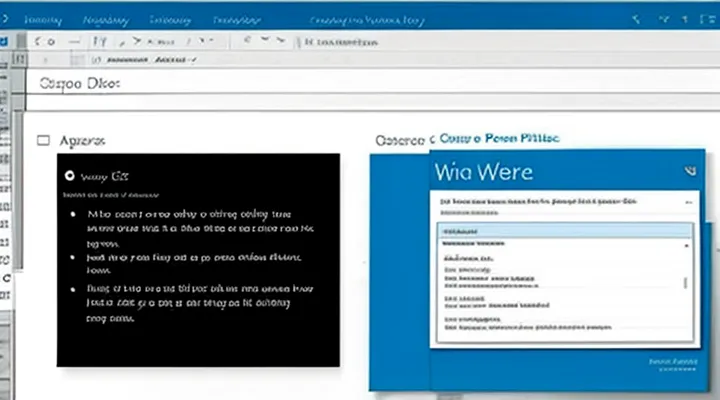Click the dash icon in the toolbar
This screenshot has height=400, width=720.
[74, 42]
